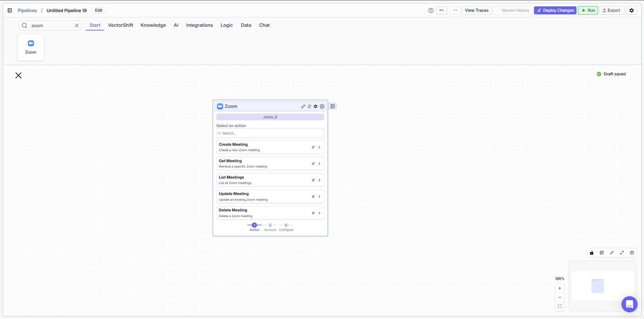Screen dimensions: 644x319
Task: Click the Edit button next to pipeline name
Action: pyautogui.click(x=99, y=10)
